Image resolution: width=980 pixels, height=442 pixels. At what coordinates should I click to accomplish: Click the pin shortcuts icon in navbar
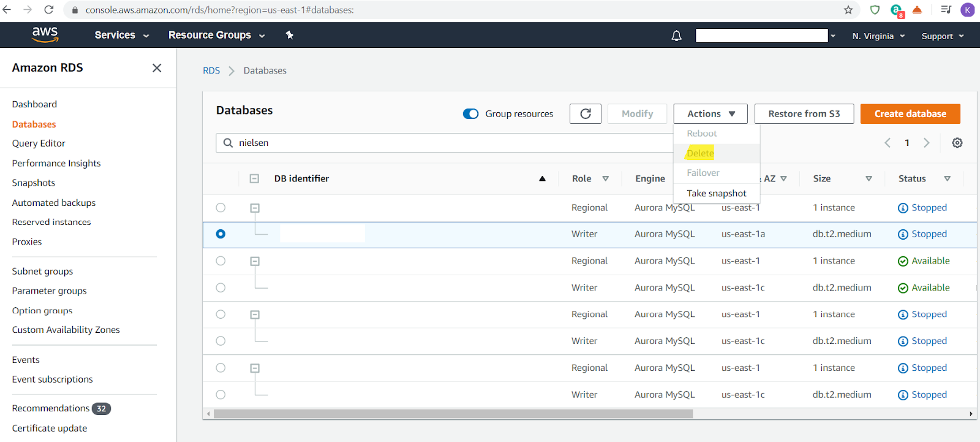(x=290, y=35)
